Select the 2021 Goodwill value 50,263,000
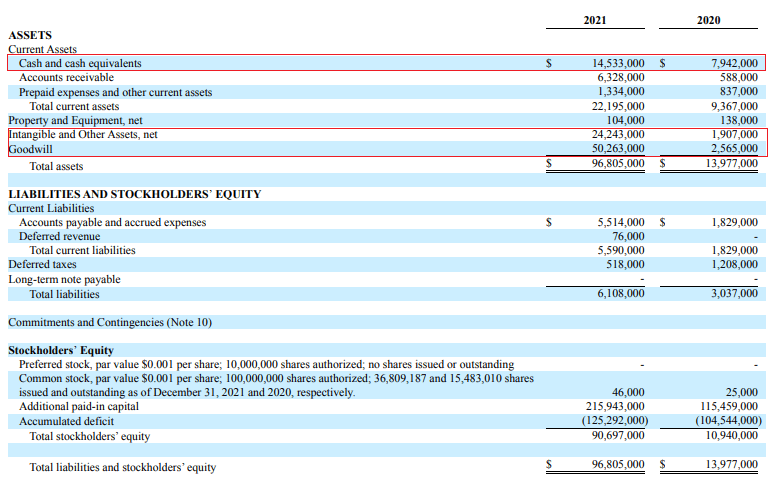Image resolution: width=776 pixels, height=480 pixels. tap(618, 148)
